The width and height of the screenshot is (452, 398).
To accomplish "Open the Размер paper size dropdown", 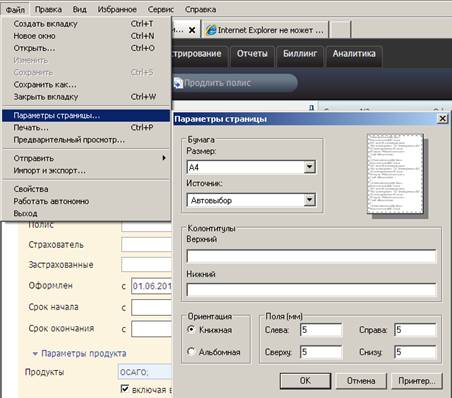I will tap(310, 167).
